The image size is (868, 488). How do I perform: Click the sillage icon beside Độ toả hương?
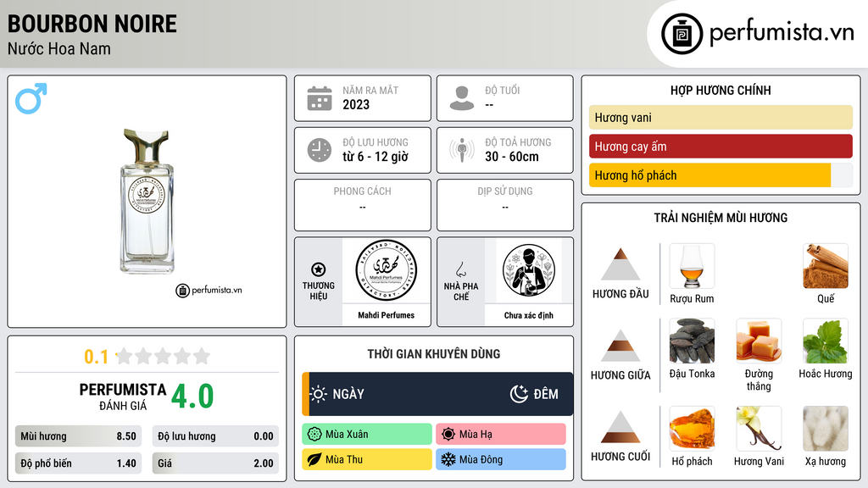(462, 150)
